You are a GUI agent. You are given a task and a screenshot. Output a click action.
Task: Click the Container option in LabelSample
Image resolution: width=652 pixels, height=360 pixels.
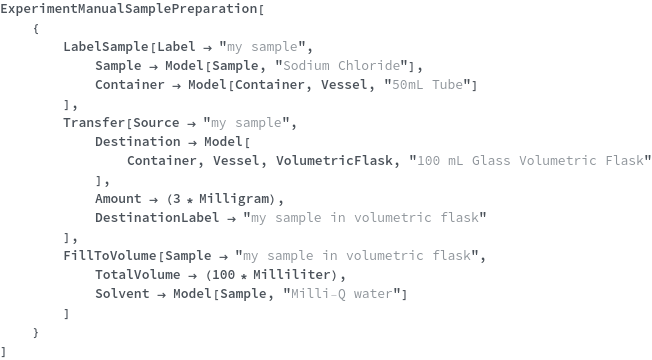[130, 85]
